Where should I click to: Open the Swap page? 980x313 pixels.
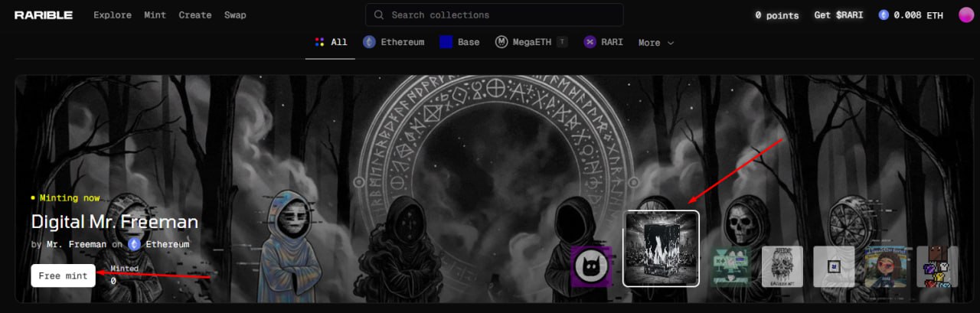point(235,15)
